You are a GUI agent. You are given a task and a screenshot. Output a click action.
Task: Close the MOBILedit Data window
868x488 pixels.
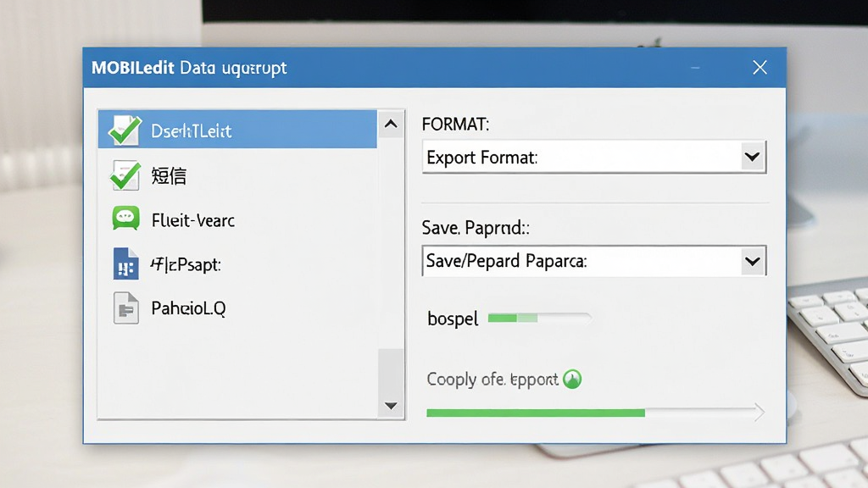tap(760, 68)
